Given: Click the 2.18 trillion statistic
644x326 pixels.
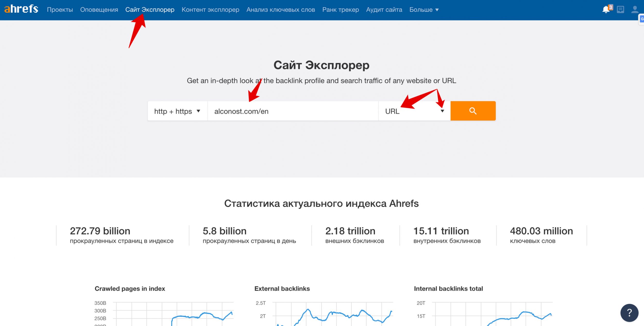Looking at the screenshot, I should (350, 231).
